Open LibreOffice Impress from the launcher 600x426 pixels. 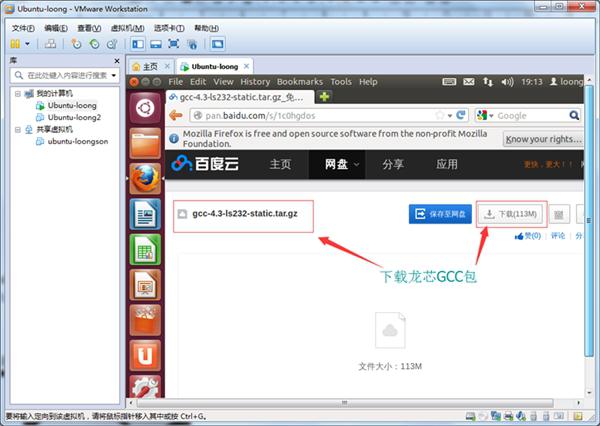(145, 285)
